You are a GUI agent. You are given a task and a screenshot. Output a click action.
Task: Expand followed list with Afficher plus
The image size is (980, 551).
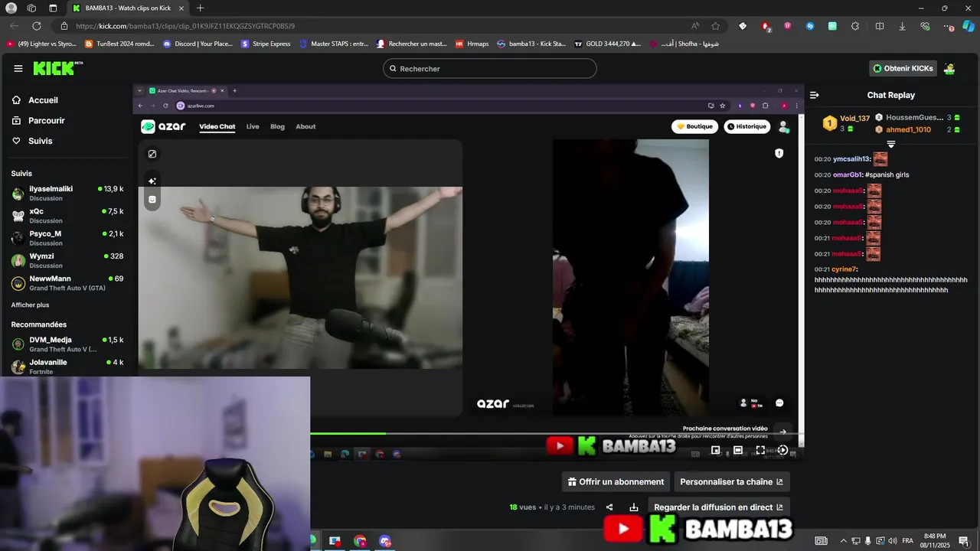(x=30, y=305)
